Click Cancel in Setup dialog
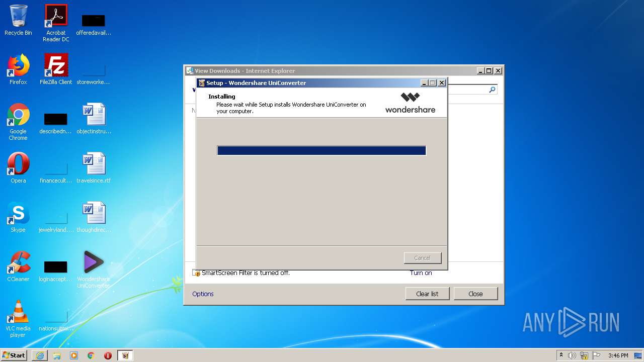The image size is (644, 362). coord(422,258)
